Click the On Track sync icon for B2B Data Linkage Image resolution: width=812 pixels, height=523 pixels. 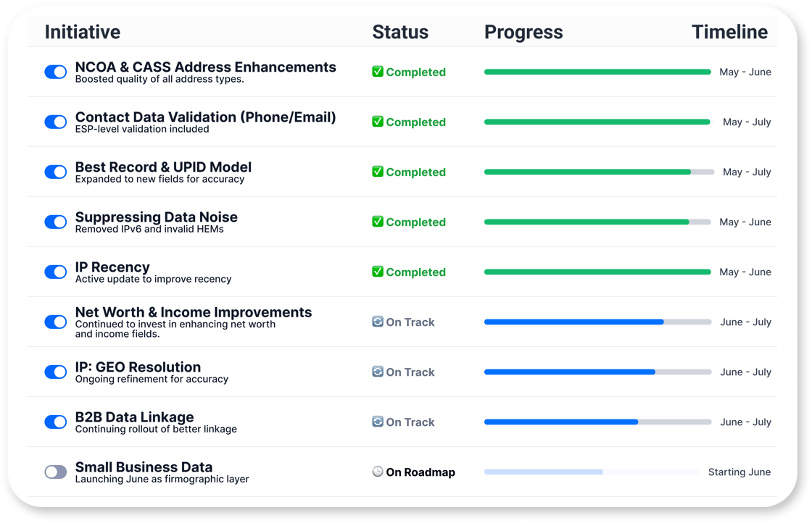pos(378,422)
